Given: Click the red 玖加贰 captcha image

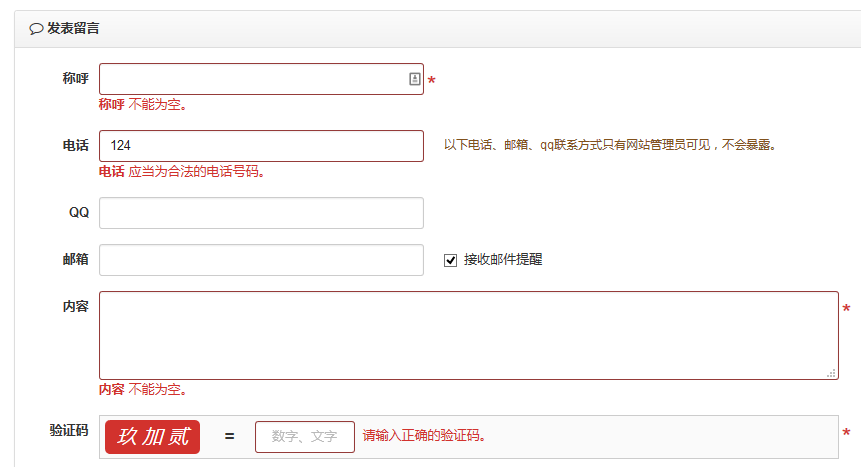Looking at the screenshot, I should point(152,437).
